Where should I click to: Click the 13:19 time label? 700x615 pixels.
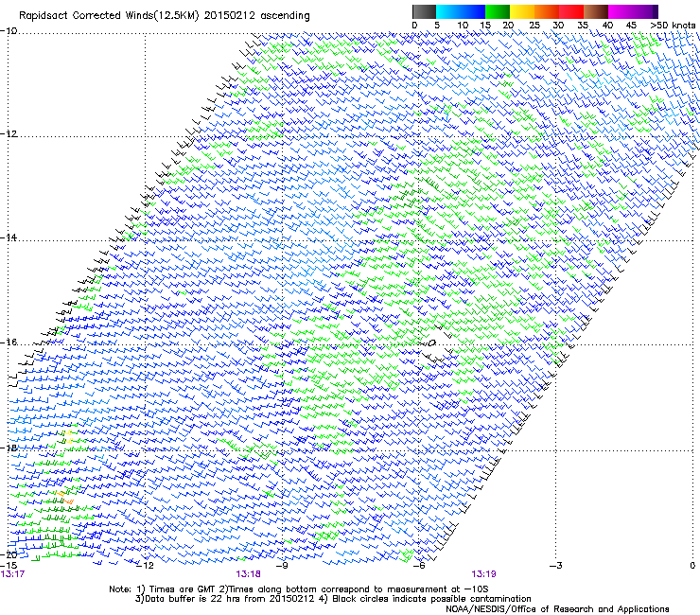click(x=484, y=574)
